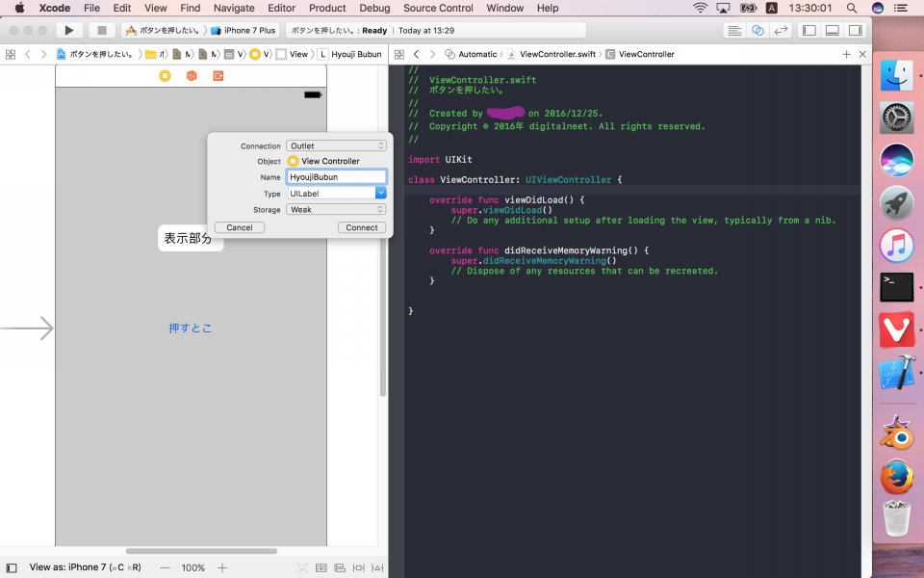Stop the running scheme
The width and height of the screenshot is (924, 578).
[x=102, y=30]
